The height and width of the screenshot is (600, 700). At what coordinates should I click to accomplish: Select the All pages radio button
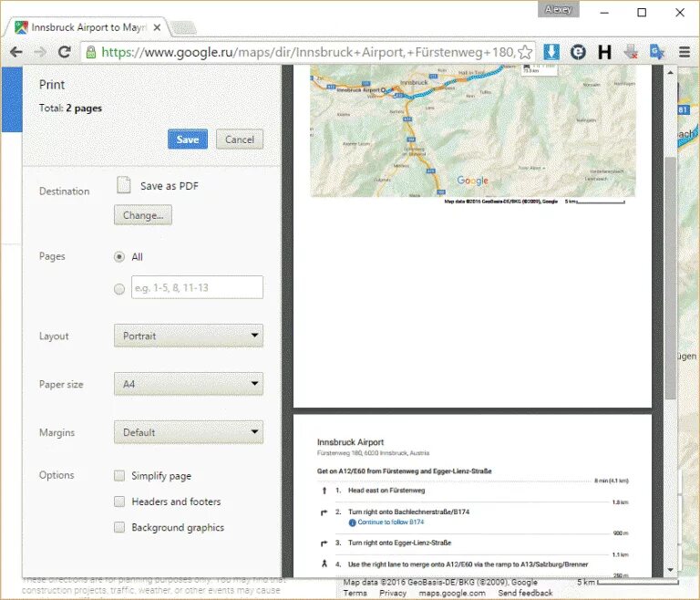pos(119,257)
